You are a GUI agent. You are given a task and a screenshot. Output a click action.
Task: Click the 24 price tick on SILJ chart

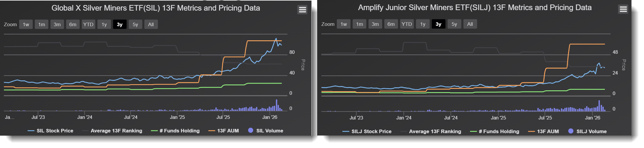(x=615, y=73)
